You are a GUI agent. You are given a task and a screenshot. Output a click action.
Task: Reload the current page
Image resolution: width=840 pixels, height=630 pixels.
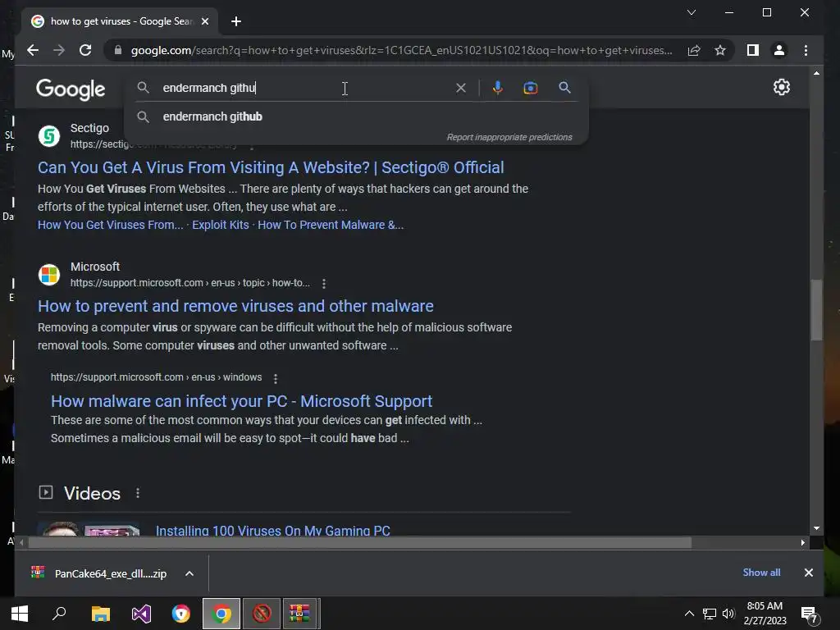[85, 50]
